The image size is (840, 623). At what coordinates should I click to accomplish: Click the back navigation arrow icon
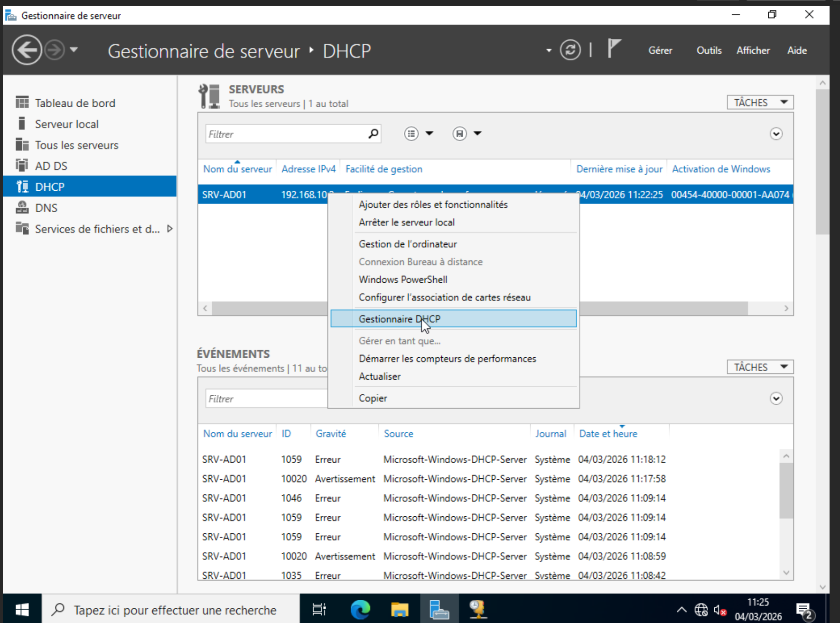point(27,50)
